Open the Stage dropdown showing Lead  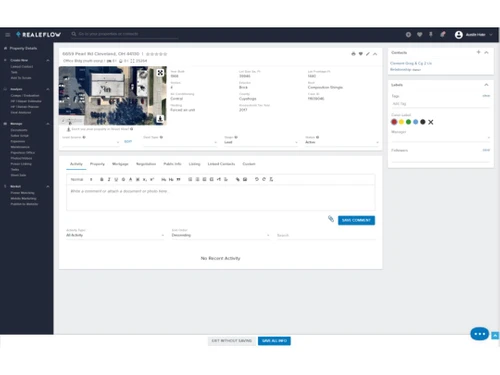(x=261, y=142)
